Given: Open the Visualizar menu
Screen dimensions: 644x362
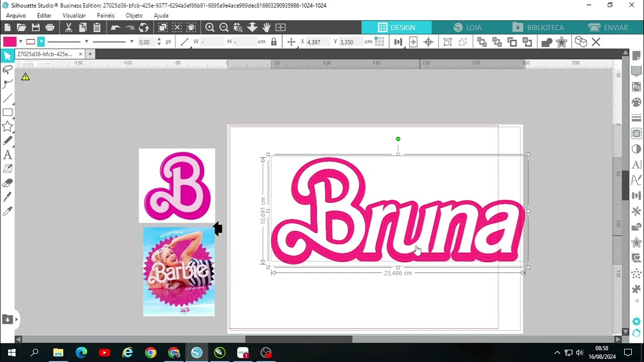Looking at the screenshot, I should (74, 16).
